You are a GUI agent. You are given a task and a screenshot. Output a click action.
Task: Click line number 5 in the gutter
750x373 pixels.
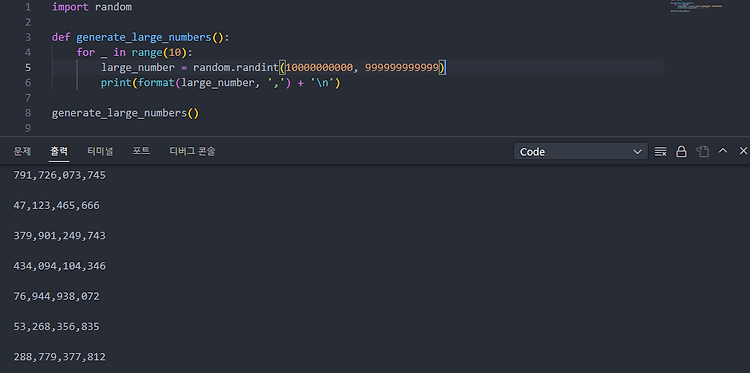[28, 67]
